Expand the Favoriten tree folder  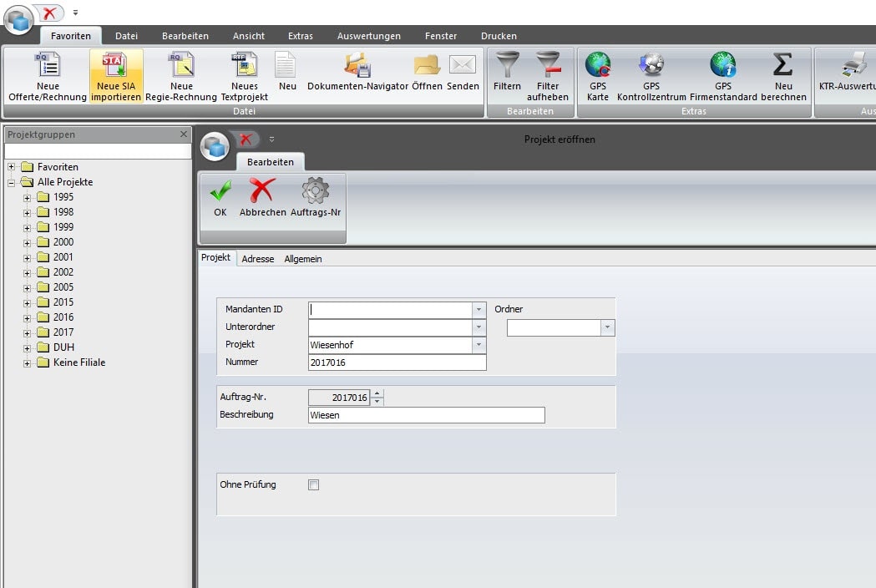point(11,166)
